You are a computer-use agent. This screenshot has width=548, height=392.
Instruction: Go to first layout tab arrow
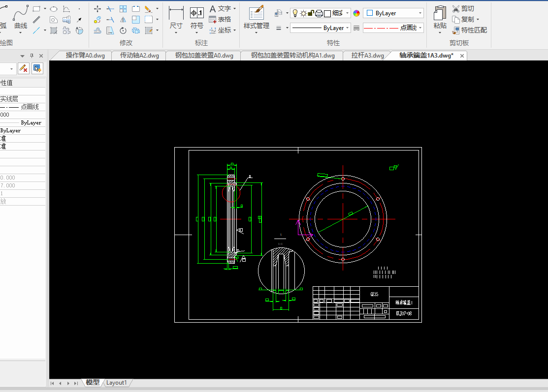coord(52,383)
